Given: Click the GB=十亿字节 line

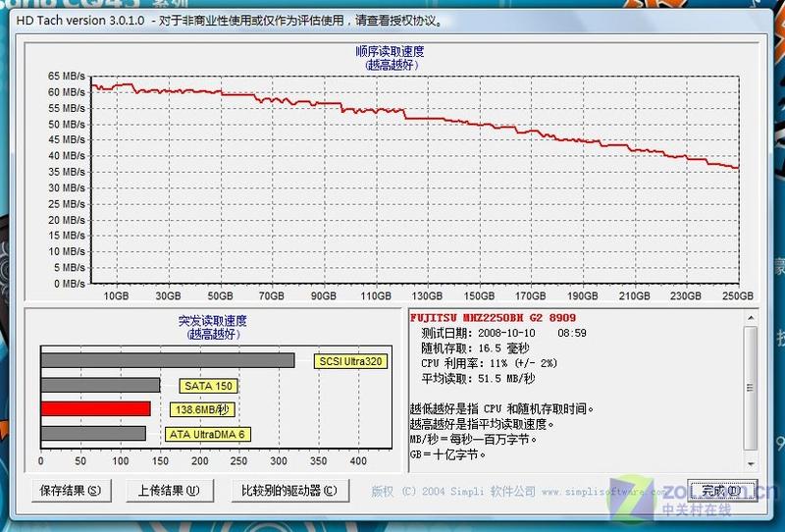Looking at the screenshot, I should 447,454.
